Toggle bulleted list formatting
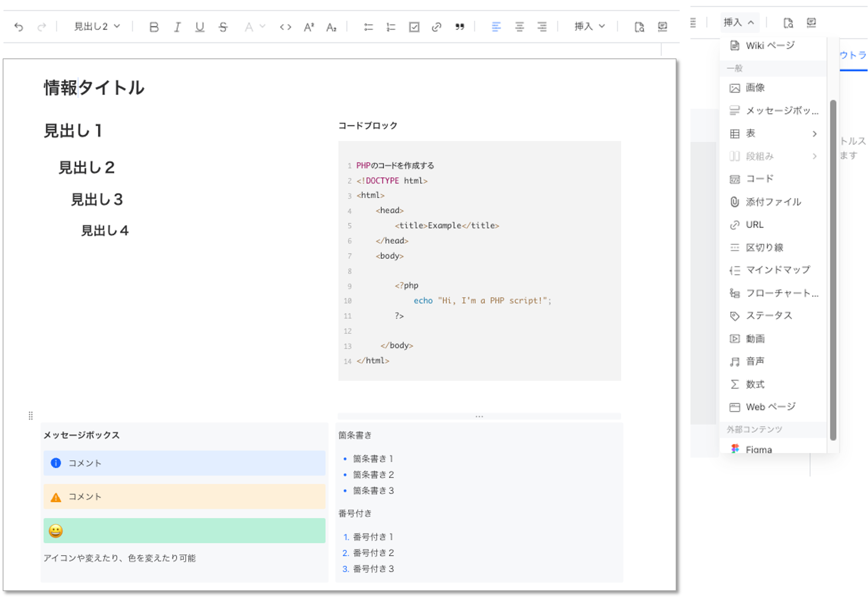 [x=368, y=27]
